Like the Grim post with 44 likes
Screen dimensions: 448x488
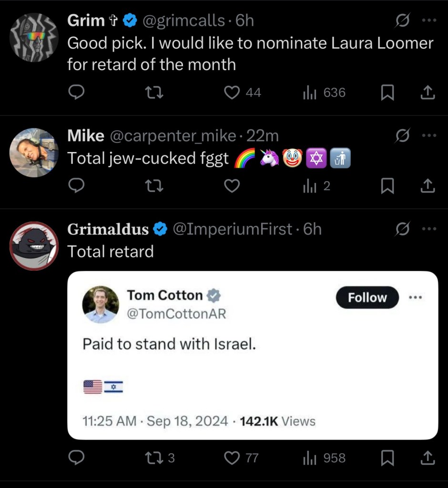click(x=232, y=92)
